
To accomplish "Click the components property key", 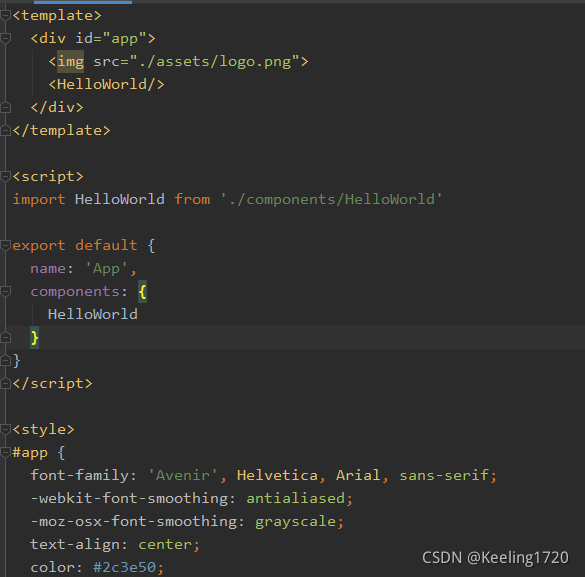I will (75, 292).
